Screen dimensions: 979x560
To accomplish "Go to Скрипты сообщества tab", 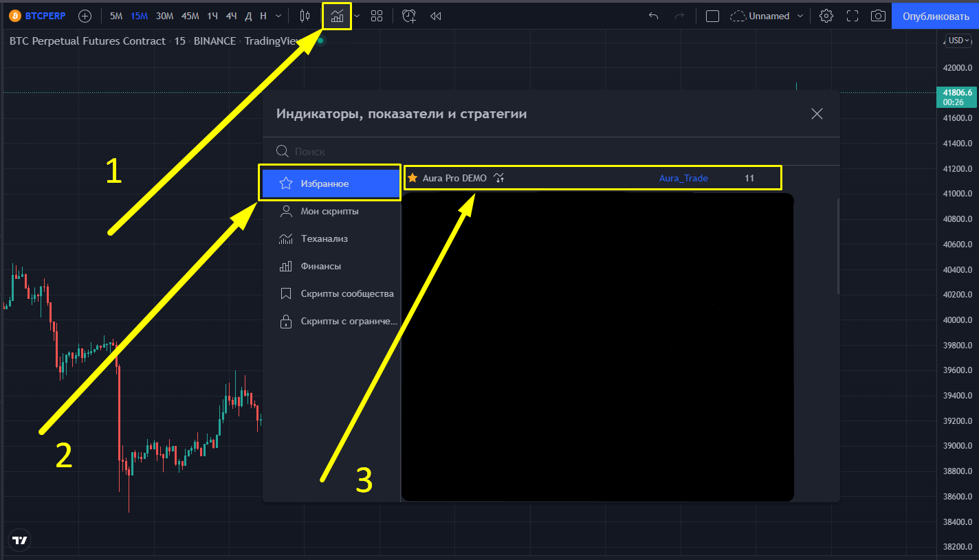I will [x=331, y=294].
